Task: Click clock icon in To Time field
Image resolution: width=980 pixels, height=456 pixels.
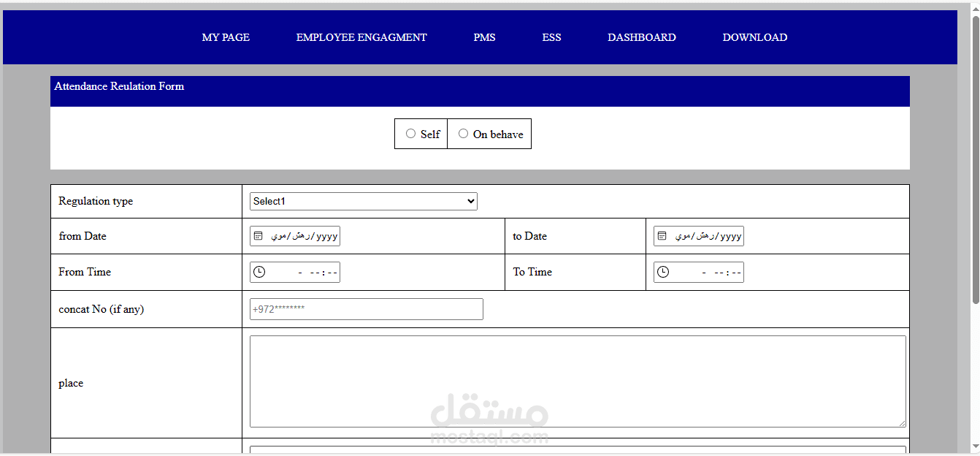Action: point(662,272)
